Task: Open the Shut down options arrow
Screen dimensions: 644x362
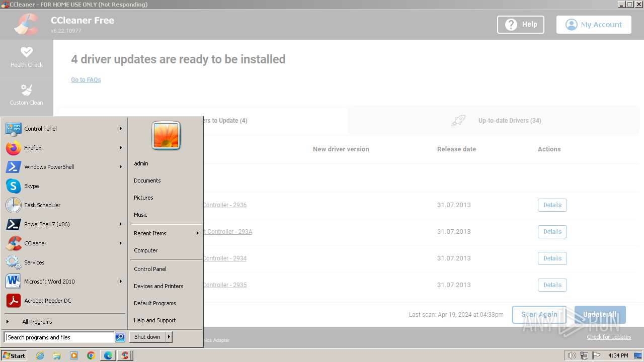Action: tap(169, 337)
